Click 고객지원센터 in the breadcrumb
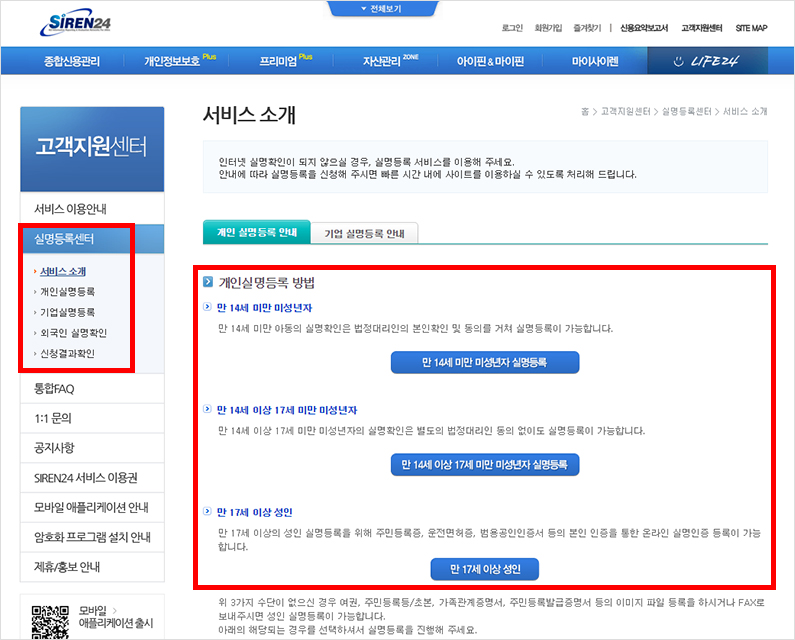The height and width of the screenshot is (640, 795). click(x=625, y=112)
